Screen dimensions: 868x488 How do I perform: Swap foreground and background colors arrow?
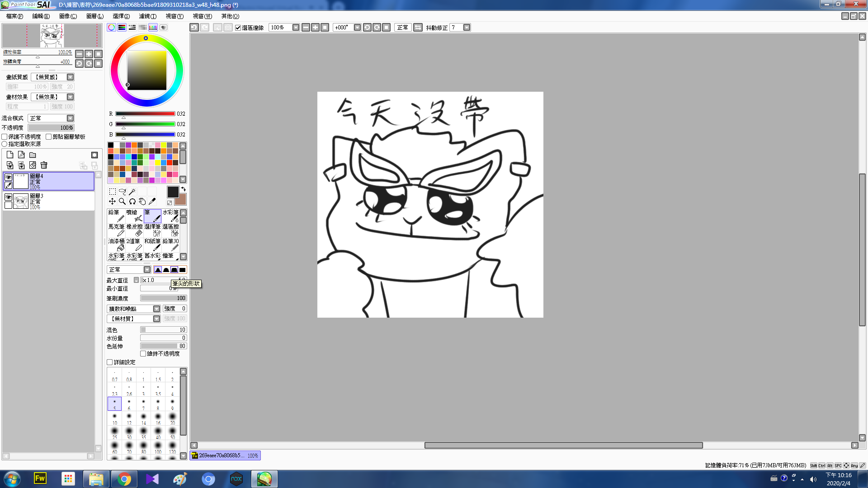pyautogui.click(x=184, y=189)
